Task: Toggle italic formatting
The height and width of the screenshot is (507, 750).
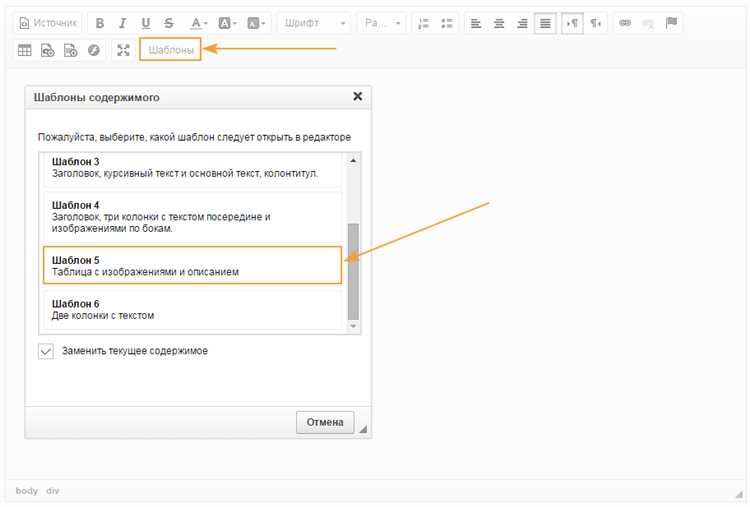Action: coord(122,23)
